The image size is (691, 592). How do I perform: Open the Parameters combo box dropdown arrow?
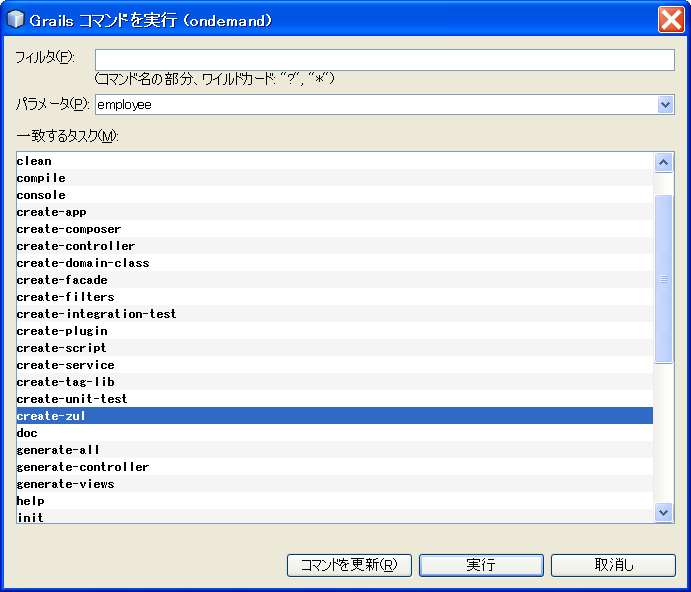(x=665, y=105)
